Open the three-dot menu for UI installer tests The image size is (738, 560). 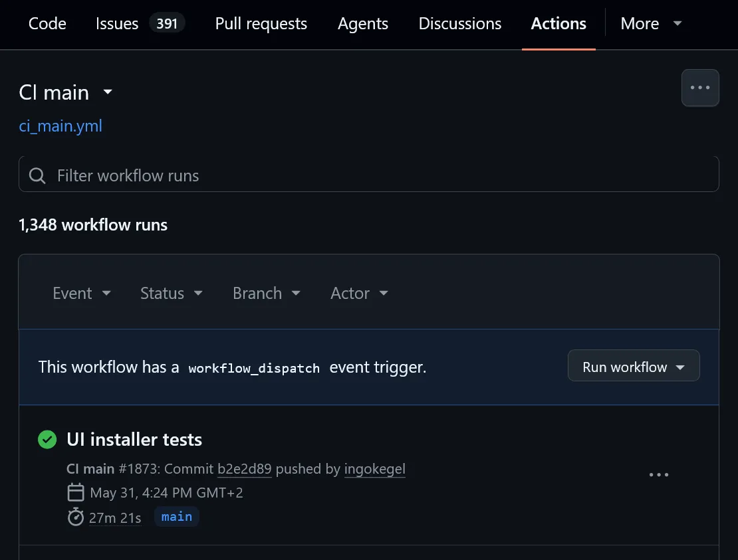[x=658, y=475]
